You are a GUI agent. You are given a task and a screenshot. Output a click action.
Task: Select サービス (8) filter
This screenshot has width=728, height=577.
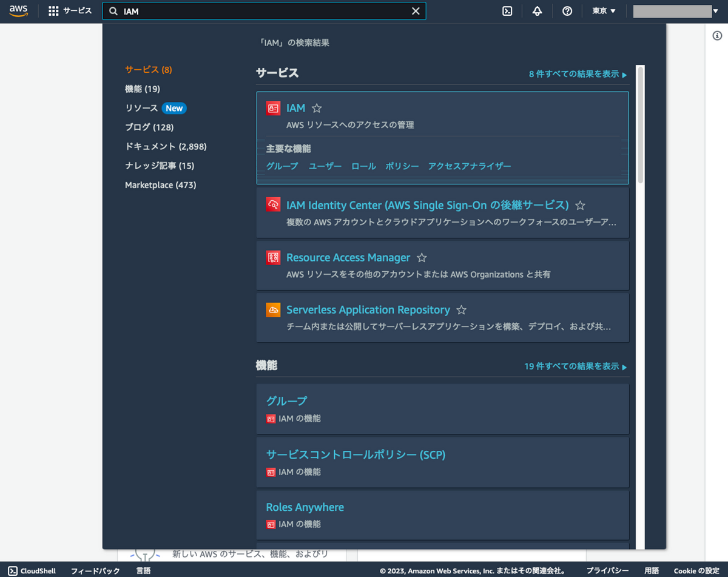click(x=149, y=70)
